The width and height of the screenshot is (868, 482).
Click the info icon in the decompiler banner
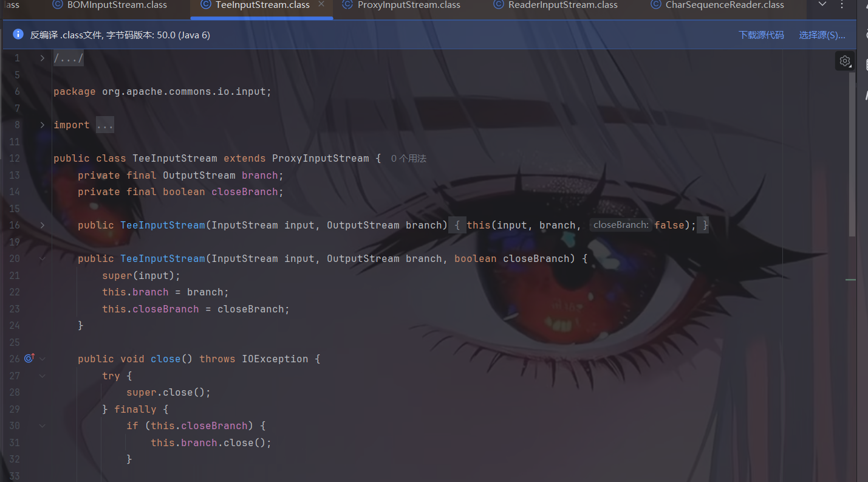(18, 35)
